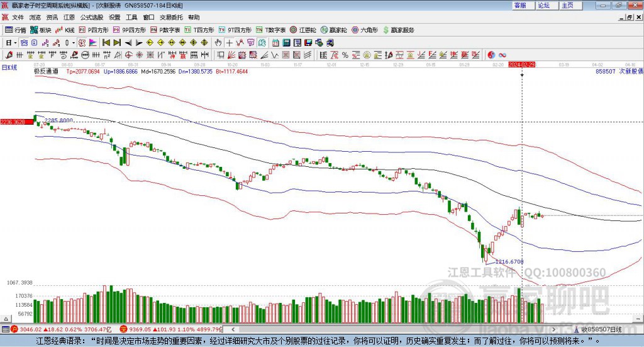Open the 交易委托 menu
644x347 pixels.
pyautogui.click(x=172, y=18)
